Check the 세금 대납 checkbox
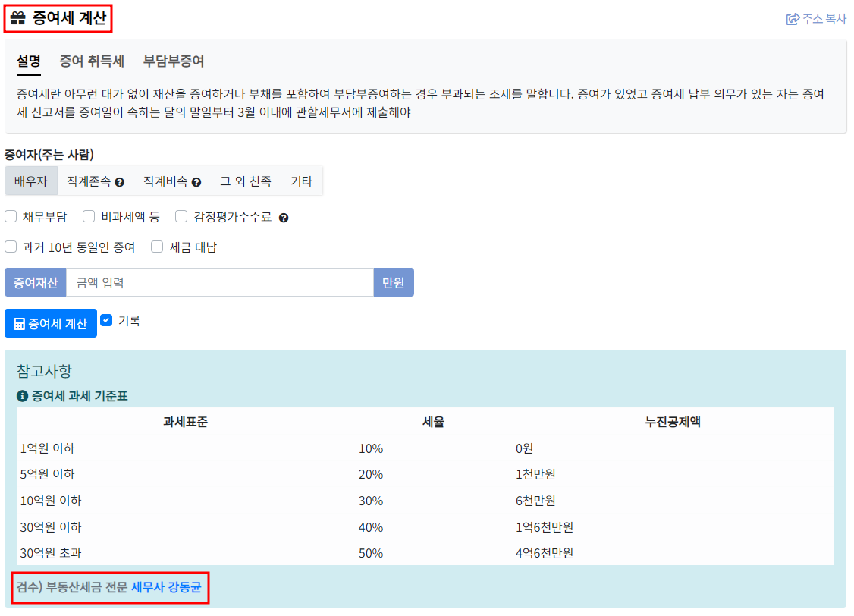Image resolution: width=854 pixels, height=616 pixels. pyautogui.click(x=156, y=247)
